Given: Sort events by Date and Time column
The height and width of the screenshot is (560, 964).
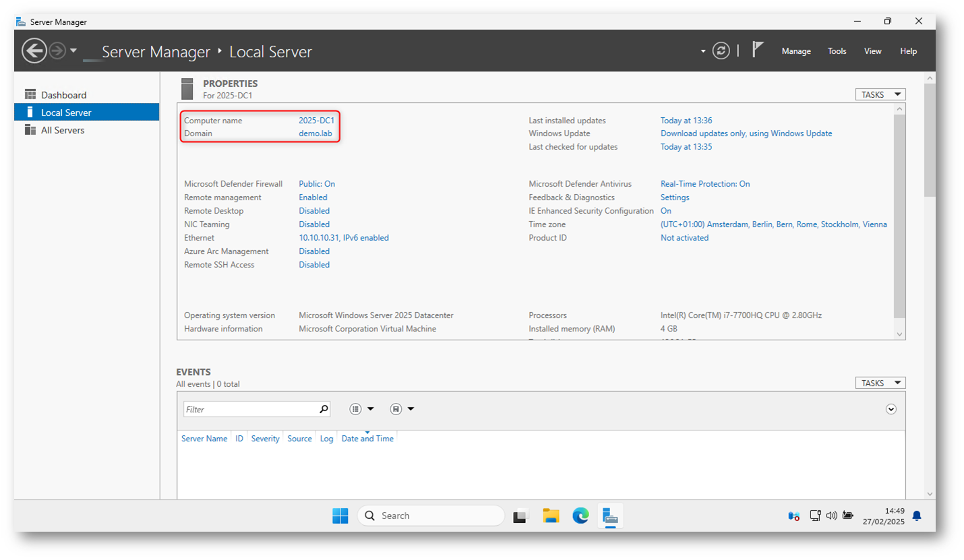Looking at the screenshot, I should (x=367, y=439).
